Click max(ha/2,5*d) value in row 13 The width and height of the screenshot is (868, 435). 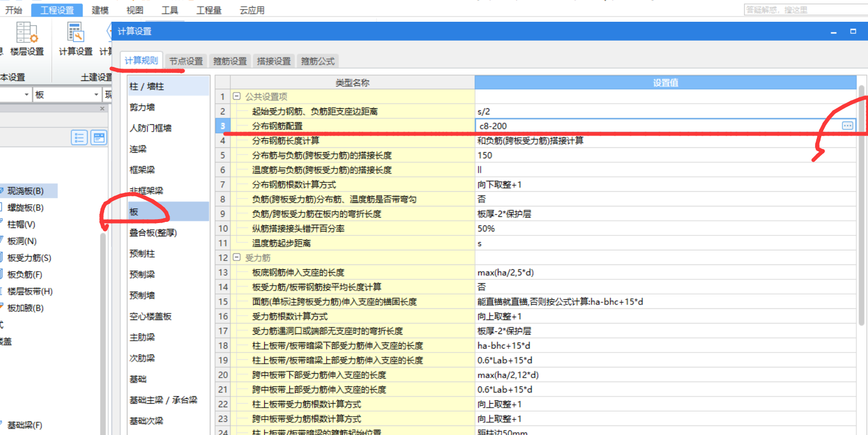[x=506, y=272]
